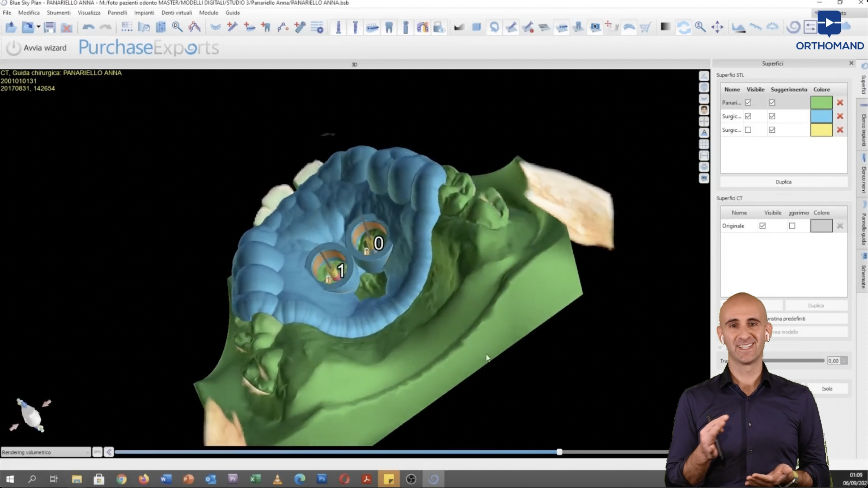868x488 pixels.
Task: Select implant marker 1 in 3D view
Action: [x=341, y=270]
